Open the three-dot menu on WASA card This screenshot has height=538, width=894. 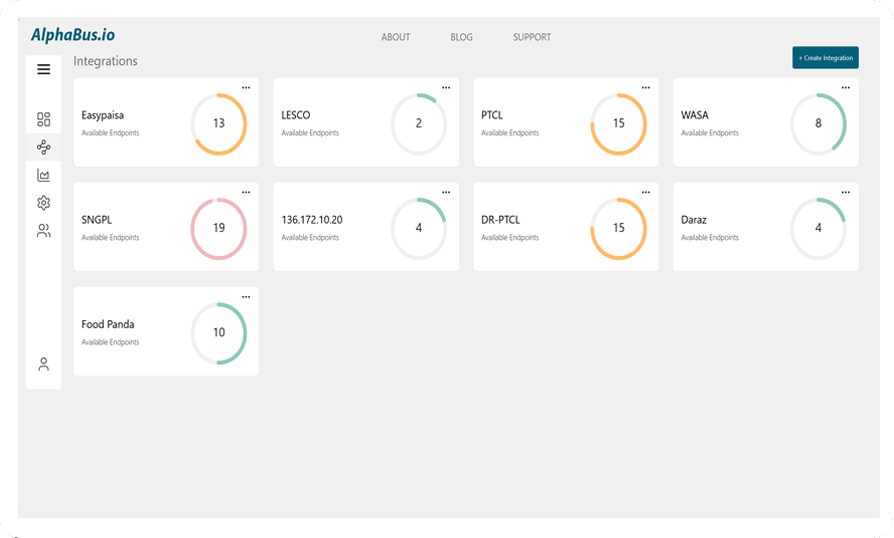click(845, 88)
